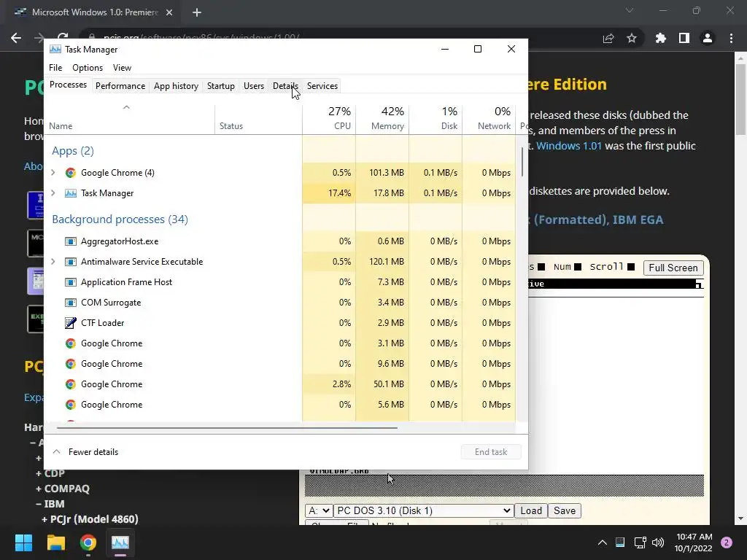Show hidden system tray icons

602,542
